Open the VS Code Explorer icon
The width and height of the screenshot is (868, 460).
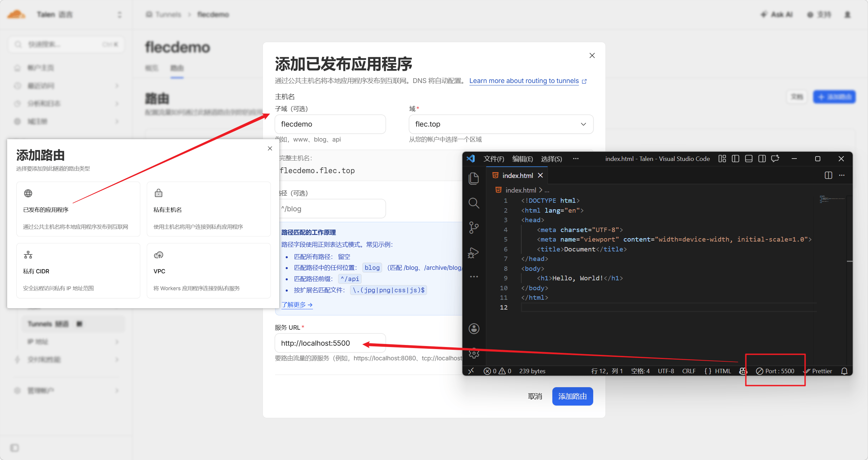pyautogui.click(x=474, y=178)
